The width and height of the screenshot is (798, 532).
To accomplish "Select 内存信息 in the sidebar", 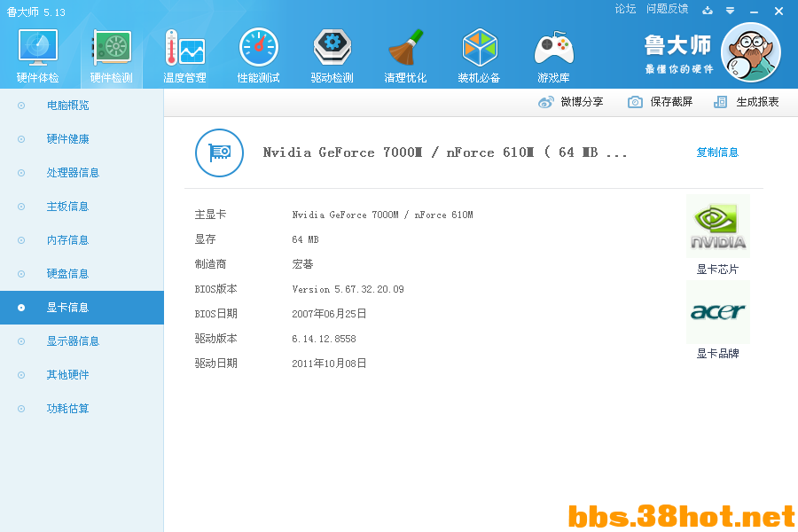I will pos(82,239).
